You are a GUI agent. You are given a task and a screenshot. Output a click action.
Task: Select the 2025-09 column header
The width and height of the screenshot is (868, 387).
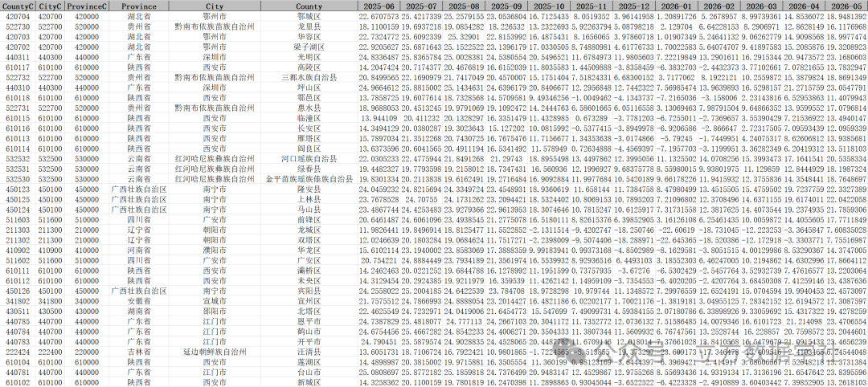[506, 6]
